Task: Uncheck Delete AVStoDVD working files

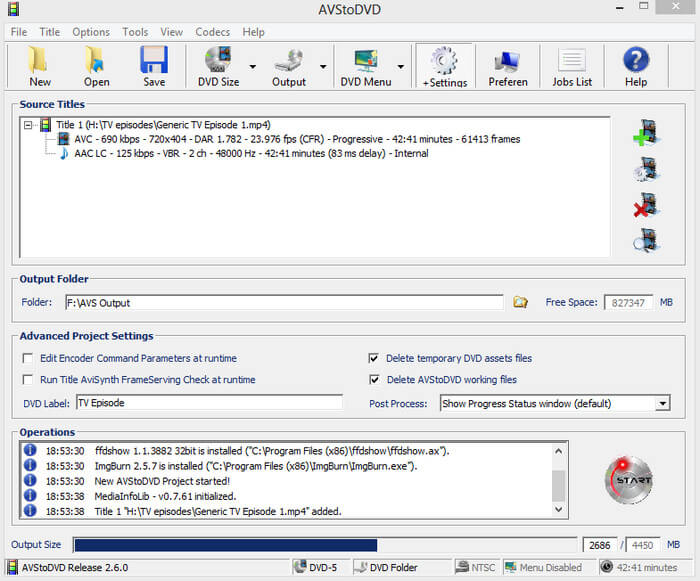Action: [x=374, y=380]
